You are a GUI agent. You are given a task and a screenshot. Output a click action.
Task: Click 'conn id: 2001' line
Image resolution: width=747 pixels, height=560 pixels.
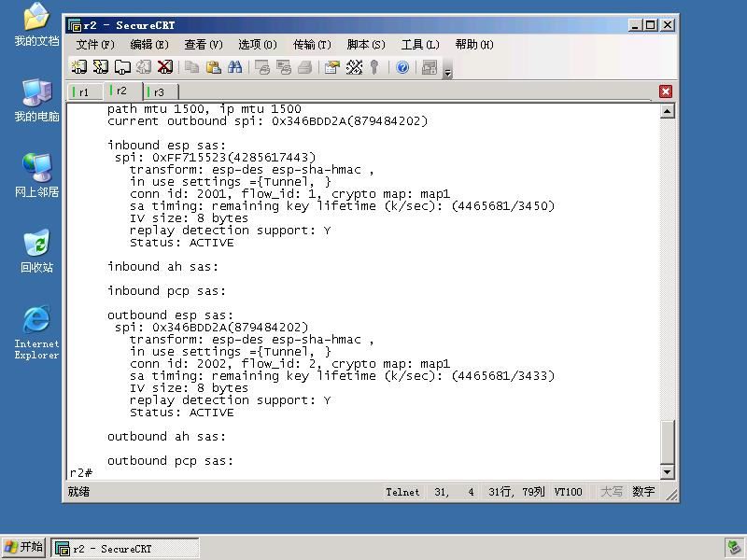[289, 194]
